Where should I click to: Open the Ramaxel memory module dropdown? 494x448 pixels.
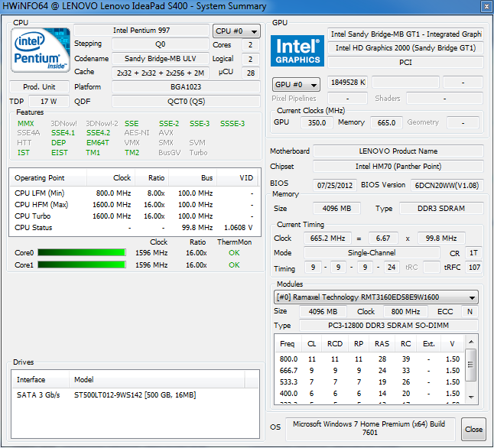[x=375, y=297]
